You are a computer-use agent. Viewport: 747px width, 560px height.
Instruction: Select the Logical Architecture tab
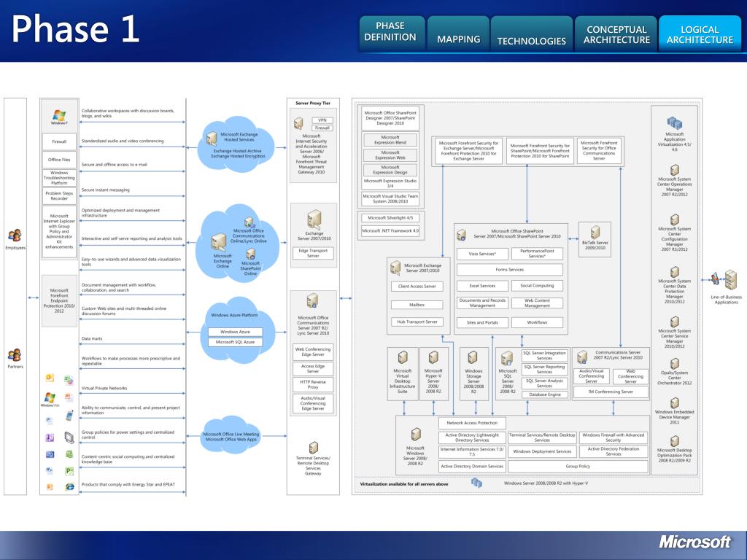click(x=700, y=33)
